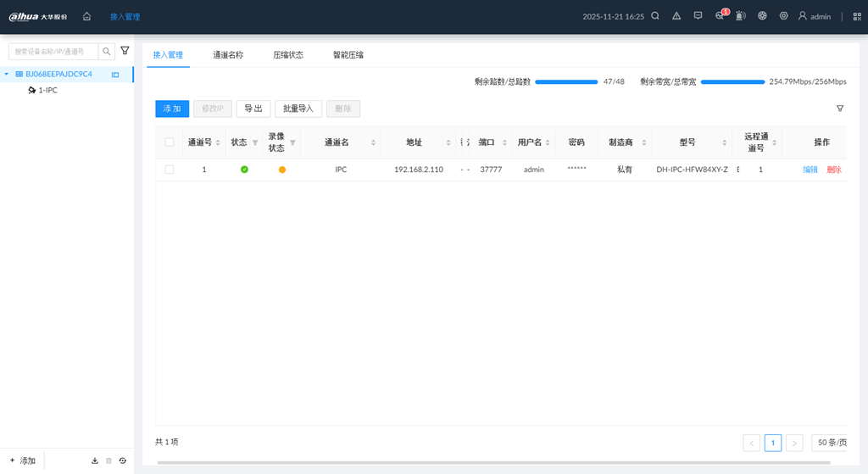The image size is (868, 474).
Task: Click the blue 添加 button
Action: click(172, 109)
